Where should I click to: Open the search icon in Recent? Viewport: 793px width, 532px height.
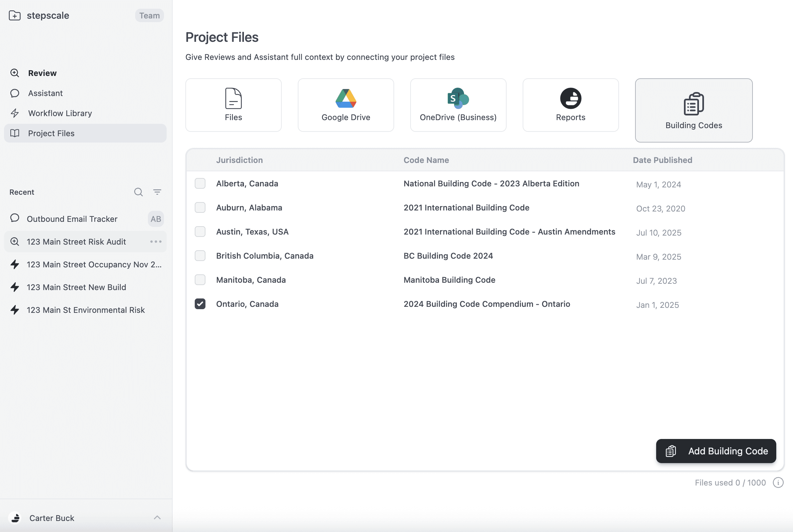(138, 192)
